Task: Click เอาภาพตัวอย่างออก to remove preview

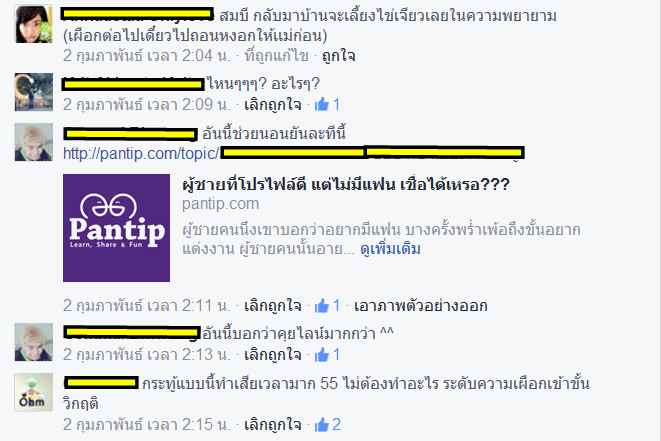Action: pyautogui.click(x=421, y=306)
